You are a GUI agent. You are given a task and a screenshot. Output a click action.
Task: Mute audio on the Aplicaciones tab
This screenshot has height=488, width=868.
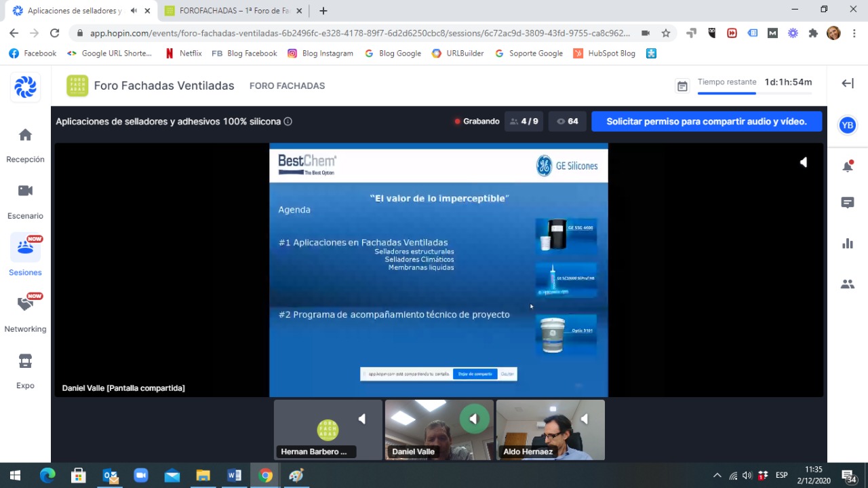coord(133,11)
